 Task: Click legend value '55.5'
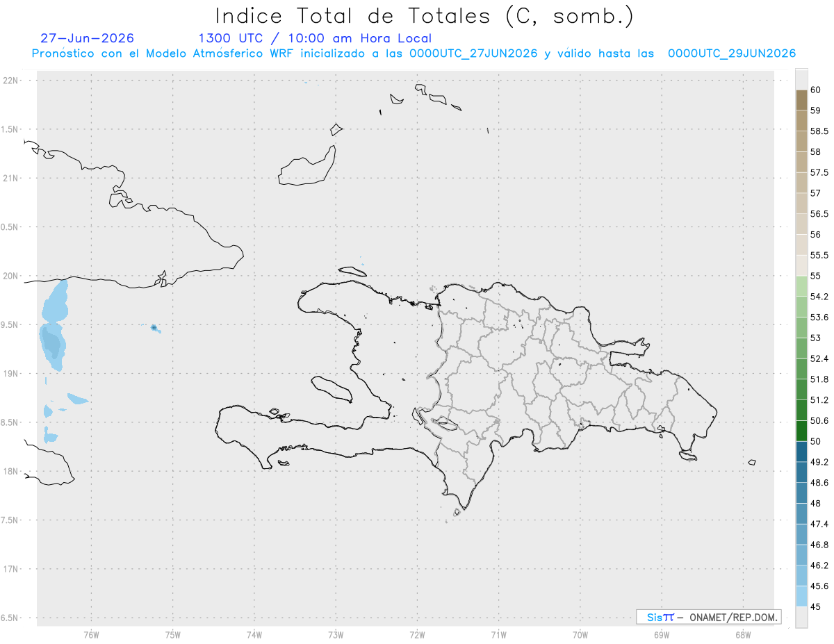click(818, 256)
